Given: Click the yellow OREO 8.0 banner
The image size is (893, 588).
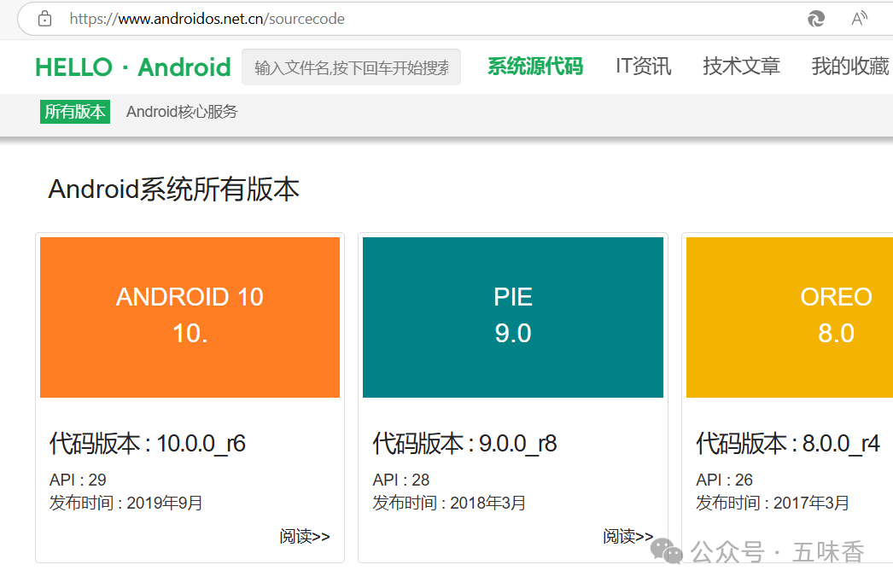Looking at the screenshot, I should click(790, 317).
